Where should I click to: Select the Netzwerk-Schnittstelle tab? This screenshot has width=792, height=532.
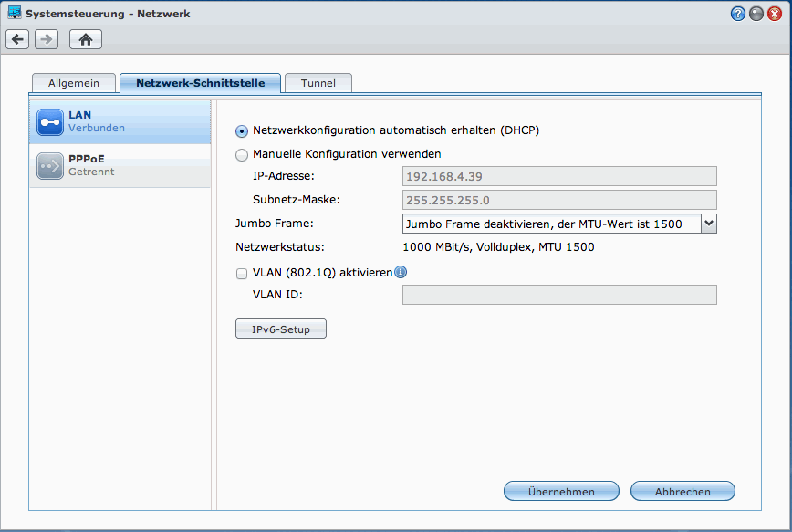coord(200,83)
